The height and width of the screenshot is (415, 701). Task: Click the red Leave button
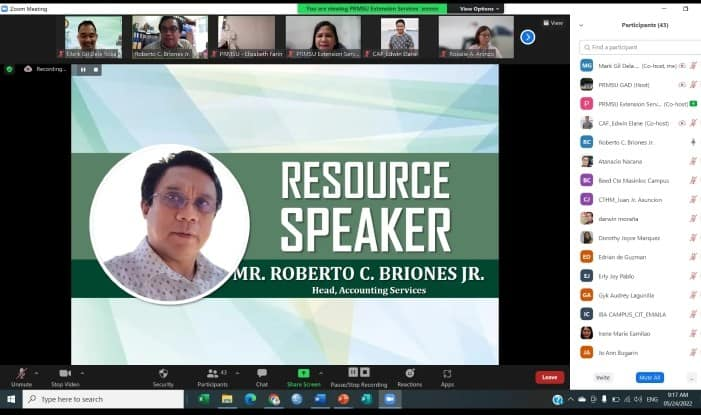coord(549,377)
